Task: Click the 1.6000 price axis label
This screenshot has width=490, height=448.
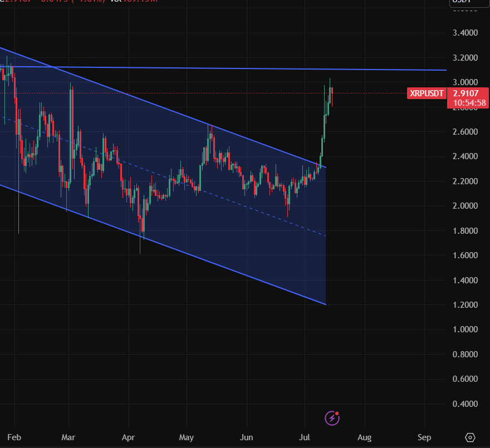Action: point(465,255)
